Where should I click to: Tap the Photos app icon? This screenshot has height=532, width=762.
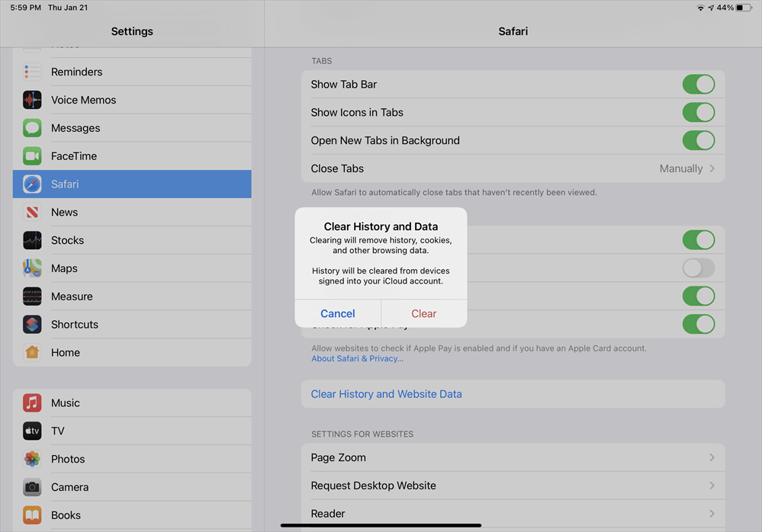(x=32, y=459)
